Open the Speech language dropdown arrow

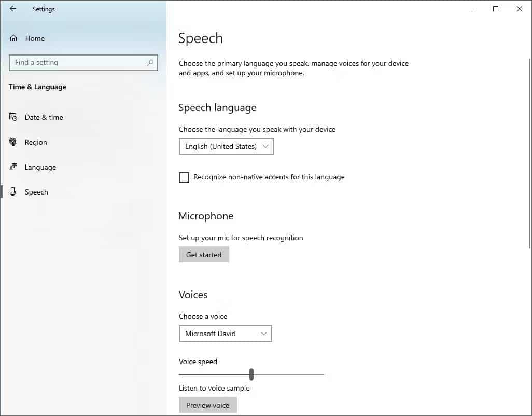(265, 146)
